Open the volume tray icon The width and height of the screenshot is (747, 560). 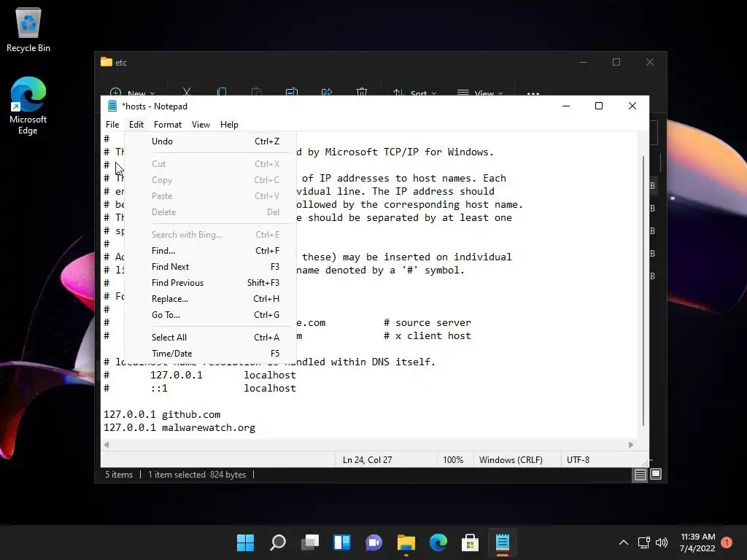[x=661, y=542]
